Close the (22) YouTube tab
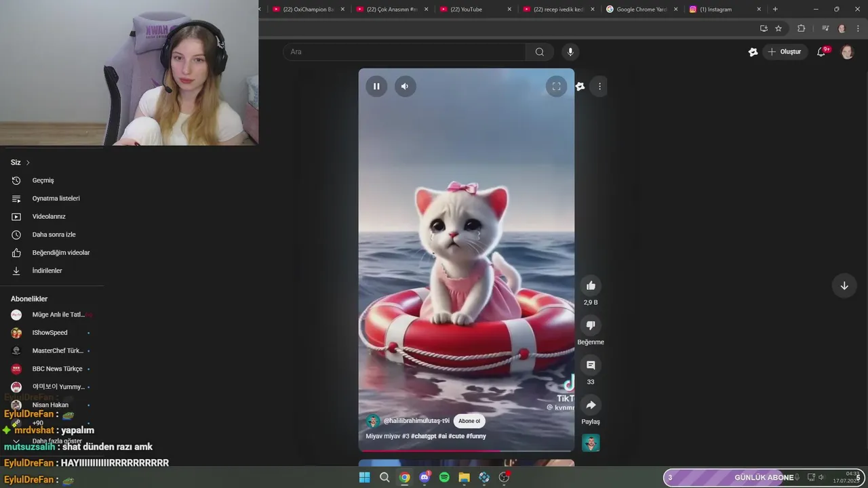The image size is (868, 488). (x=509, y=9)
